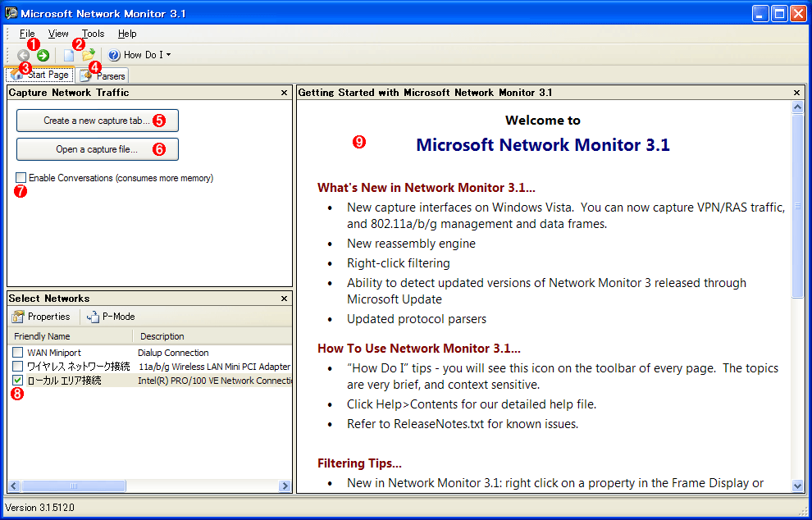Click the New reassembly engine bullet text
The width and height of the screenshot is (812, 520).
pyautogui.click(x=411, y=244)
